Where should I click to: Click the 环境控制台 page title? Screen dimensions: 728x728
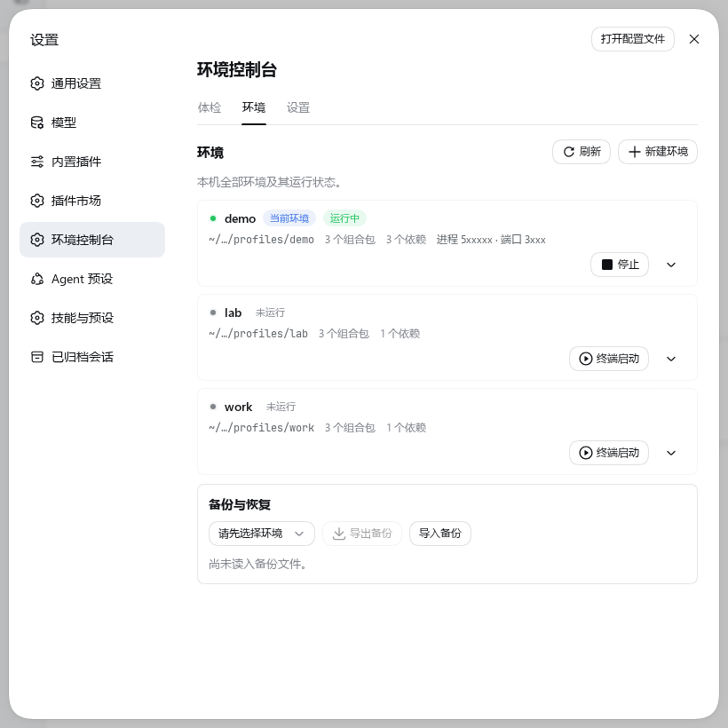(x=237, y=70)
